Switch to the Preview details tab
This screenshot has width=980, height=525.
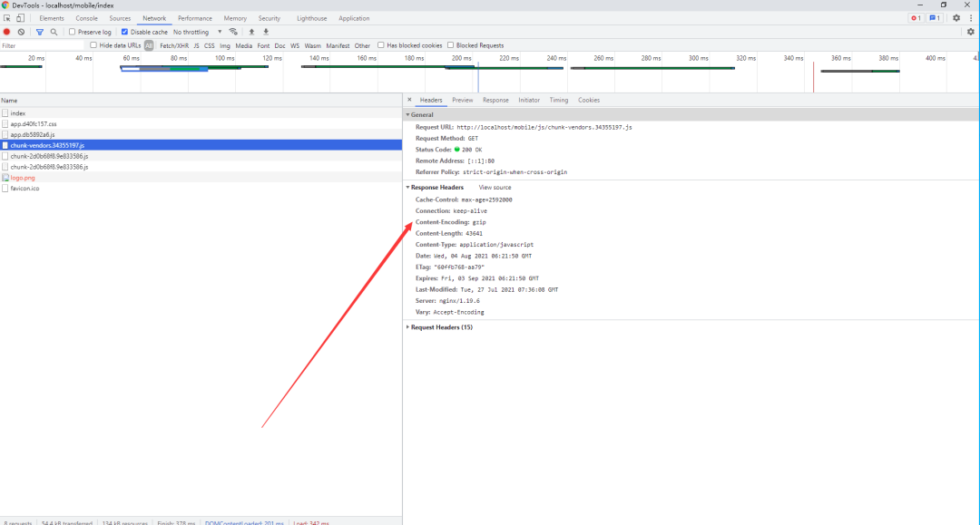pyautogui.click(x=463, y=100)
